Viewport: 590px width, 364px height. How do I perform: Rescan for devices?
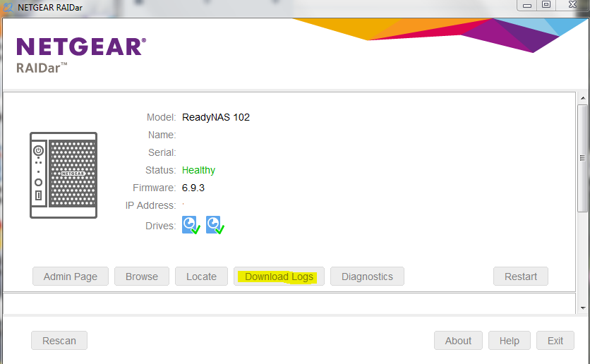pyautogui.click(x=59, y=340)
